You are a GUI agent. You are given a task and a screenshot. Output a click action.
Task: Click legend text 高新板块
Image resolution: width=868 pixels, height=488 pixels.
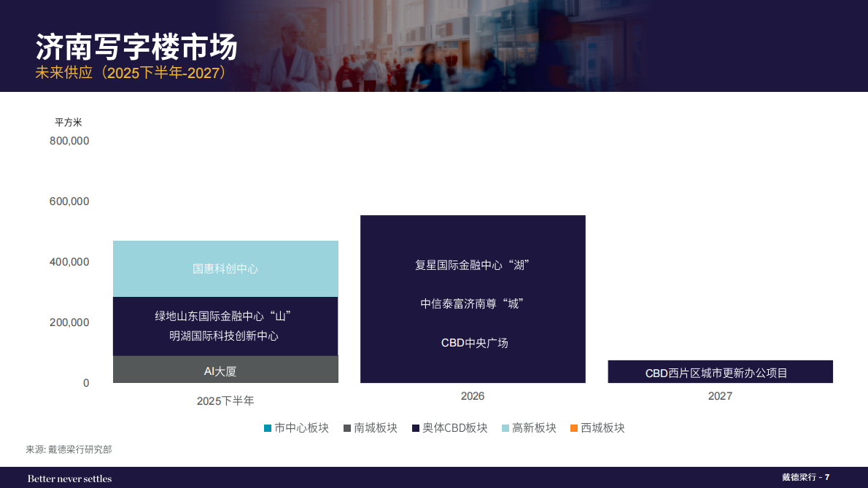click(x=534, y=427)
